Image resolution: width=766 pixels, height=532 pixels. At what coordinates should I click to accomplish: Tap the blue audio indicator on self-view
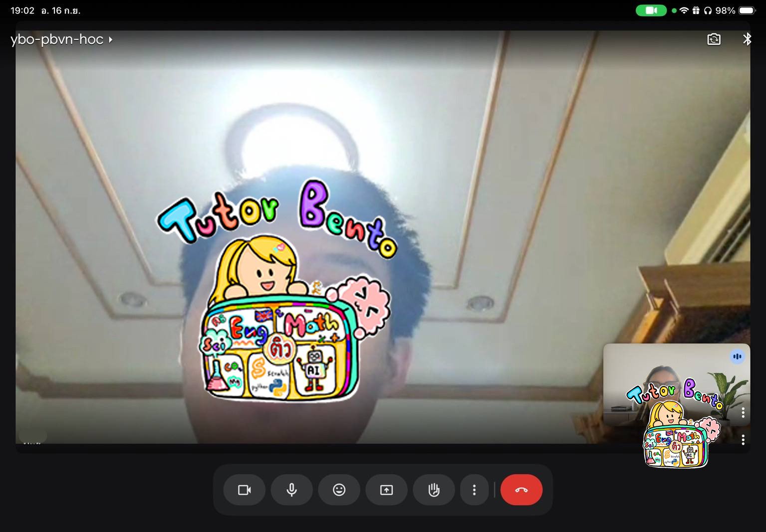pyautogui.click(x=737, y=356)
